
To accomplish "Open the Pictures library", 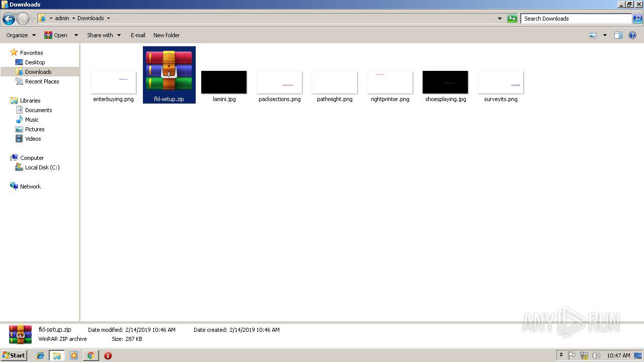I will tap(35, 129).
